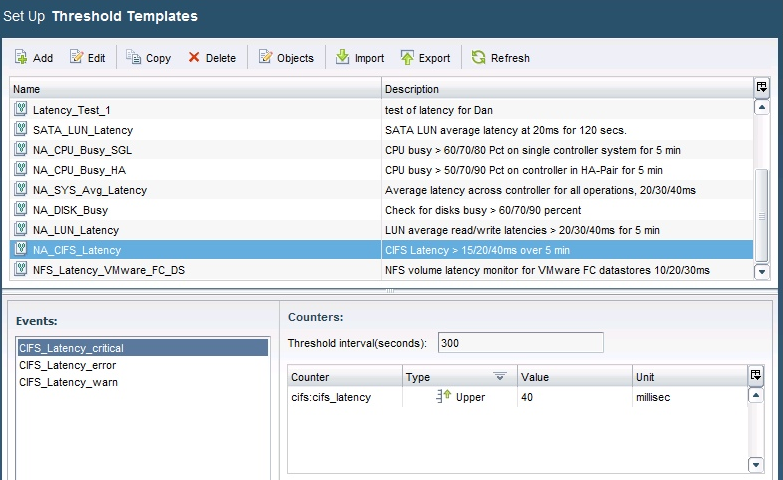Click the Copy template icon
This screenshot has width=783, height=480.
(x=134, y=58)
